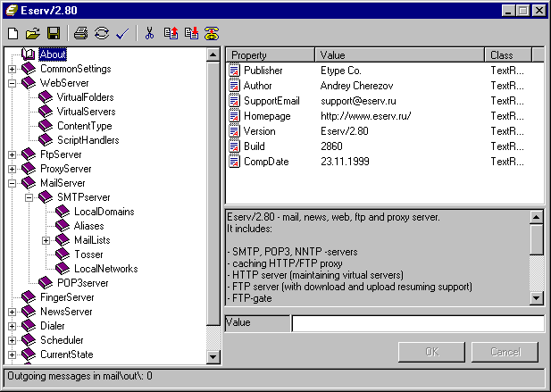Click the book icon beside ProxyServer
The image size is (551, 392).
29,169
